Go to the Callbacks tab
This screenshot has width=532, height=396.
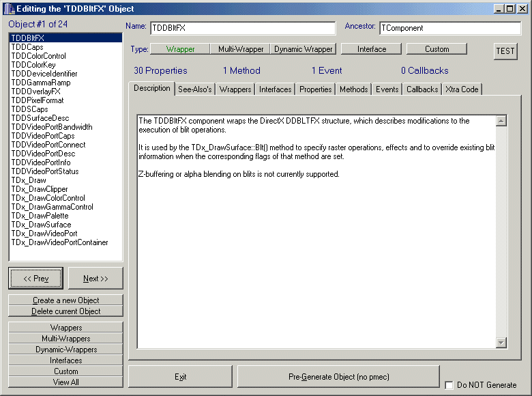tap(422, 89)
